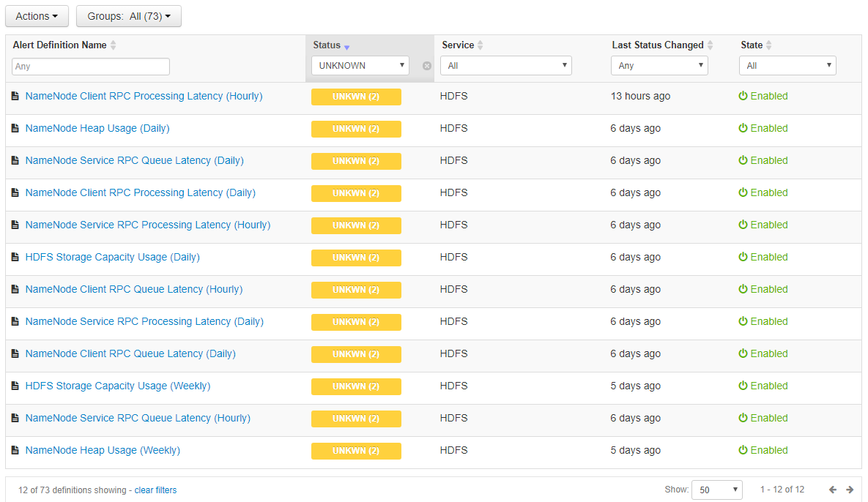Screen dimensions: 868x502
Task: Click the previous page arrow icon
Action: [832, 490]
